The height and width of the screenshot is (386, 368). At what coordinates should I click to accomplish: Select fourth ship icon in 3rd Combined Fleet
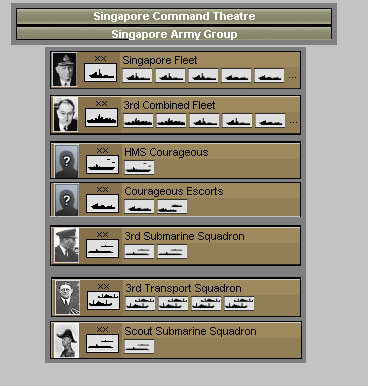[x=237, y=121]
